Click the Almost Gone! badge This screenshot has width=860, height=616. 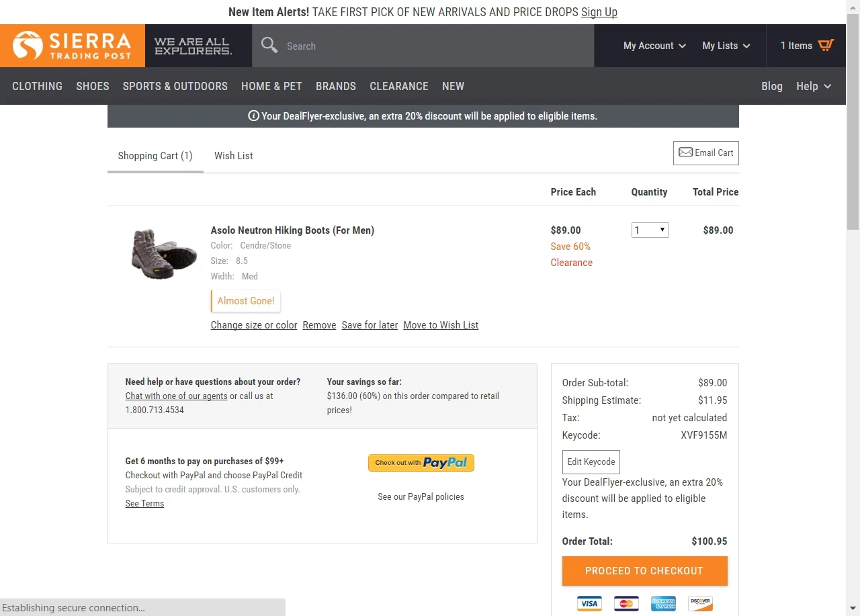(x=246, y=301)
